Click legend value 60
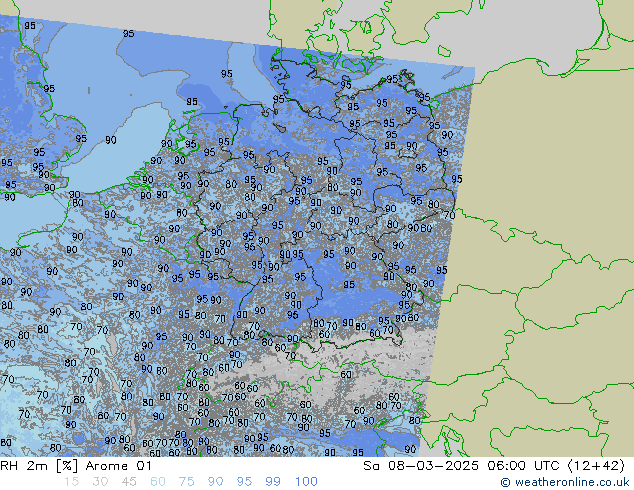The width and height of the screenshot is (634, 490). tap(158, 482)
